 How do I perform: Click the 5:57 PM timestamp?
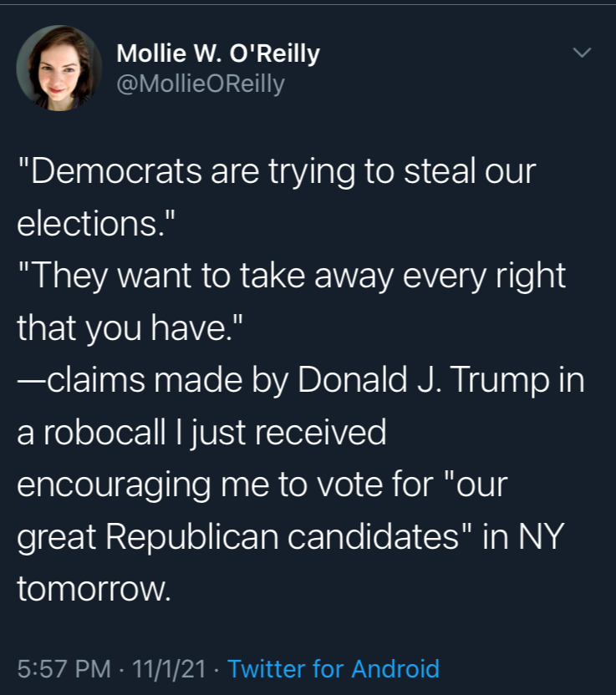click(x=64, y=669)
